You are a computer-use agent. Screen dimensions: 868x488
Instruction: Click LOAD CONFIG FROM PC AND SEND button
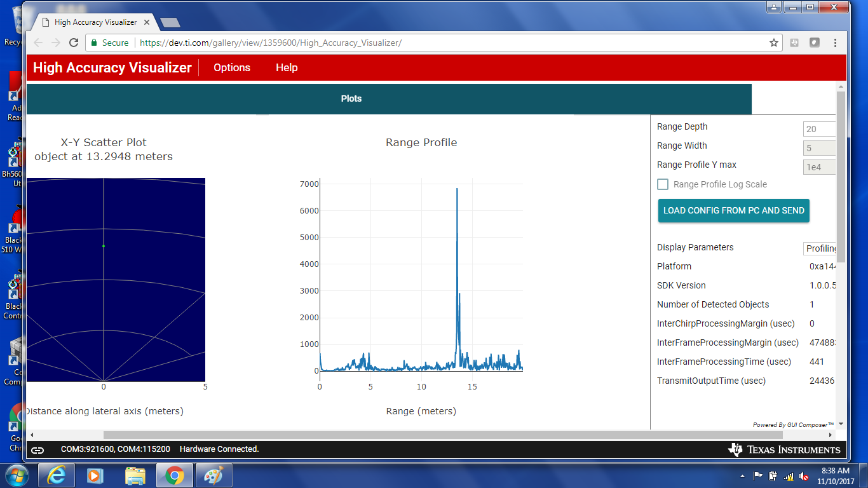[734, 210]
